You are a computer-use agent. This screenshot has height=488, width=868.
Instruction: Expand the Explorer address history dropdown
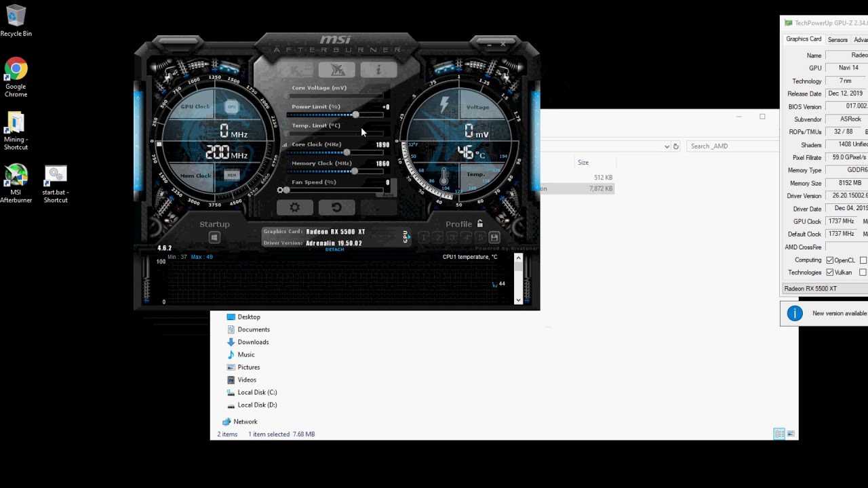tap(667, 146)
